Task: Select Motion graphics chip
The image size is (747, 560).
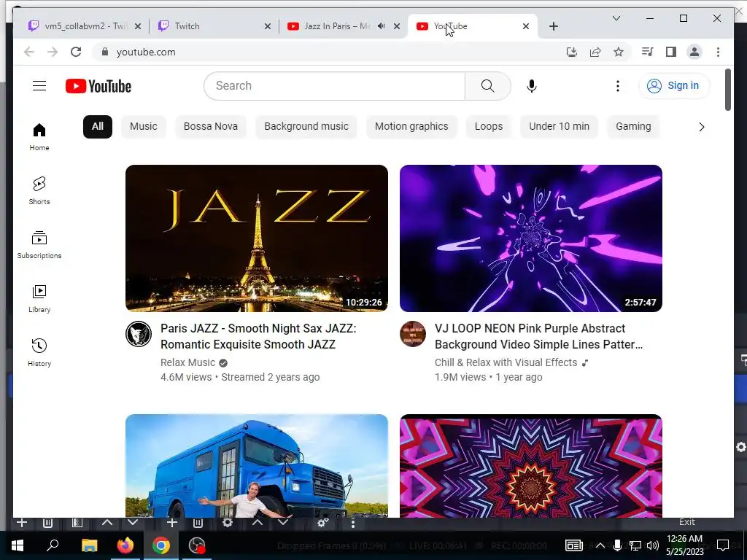Action: (x=411, y=127)
